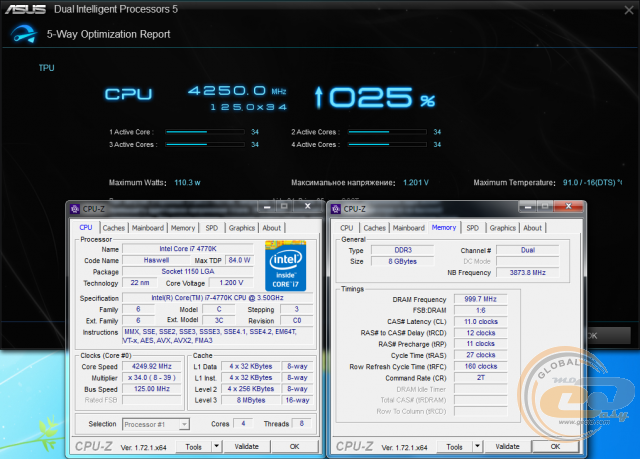Image resolution: width=640 pixels, height=459 pixels.
Task: Close the ASUS Dual Intelligent Processors window
Action: [x=629, y=10]
